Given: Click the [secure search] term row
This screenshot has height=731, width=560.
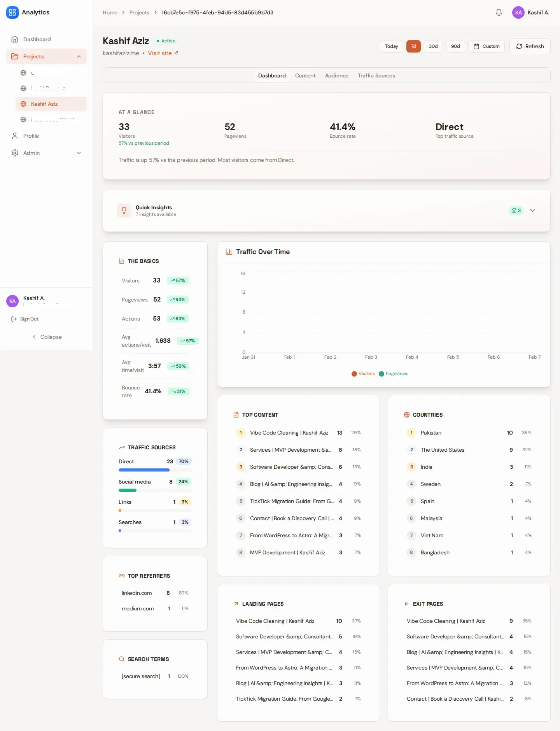Looking at the screenshot, I should 155,676.
